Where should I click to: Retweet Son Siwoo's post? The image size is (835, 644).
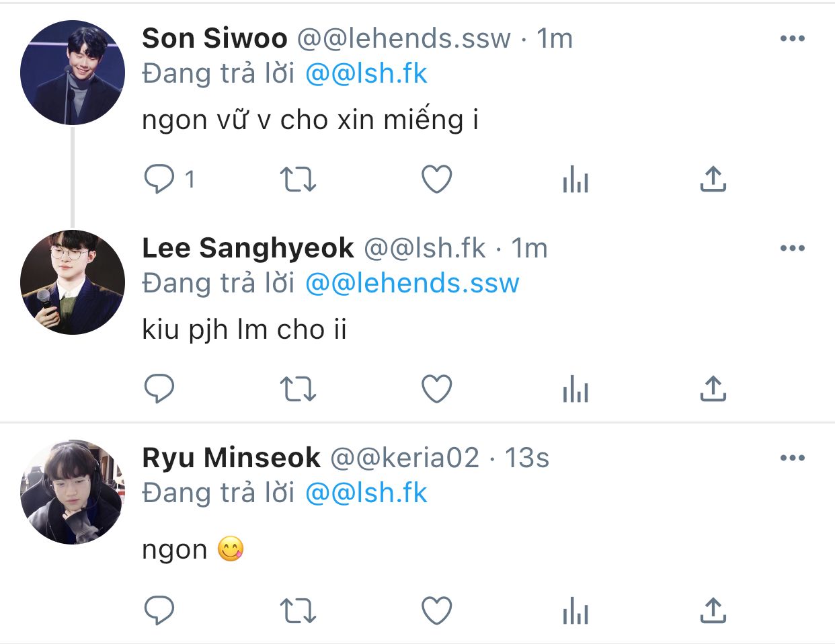pyautogui.click(x=297, y=179)
